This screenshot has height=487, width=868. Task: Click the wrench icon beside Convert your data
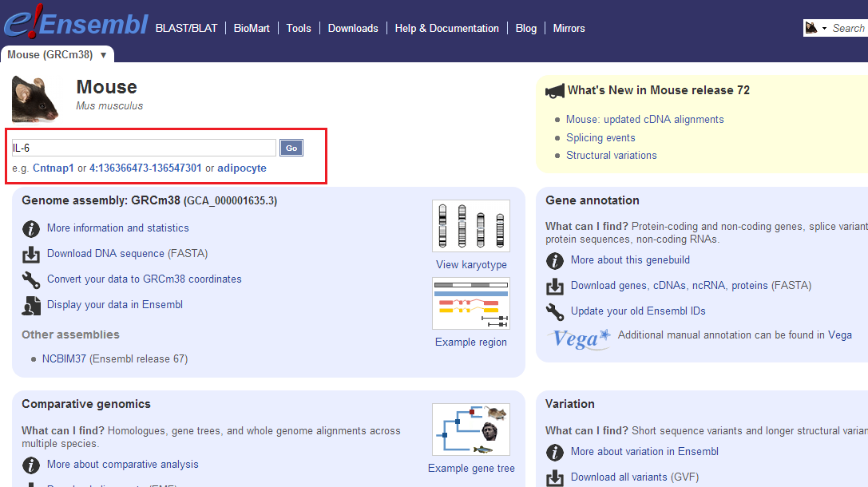(x=31, y=280)
